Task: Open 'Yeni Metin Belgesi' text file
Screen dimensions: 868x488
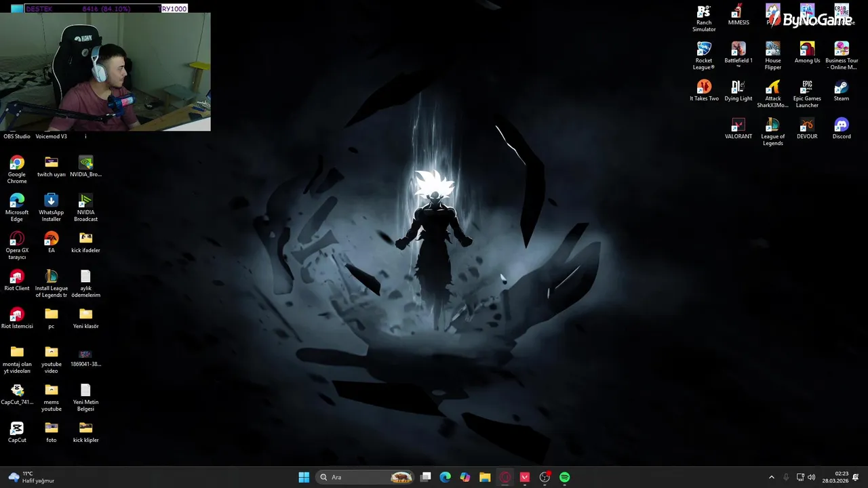Action: (85, 396)
